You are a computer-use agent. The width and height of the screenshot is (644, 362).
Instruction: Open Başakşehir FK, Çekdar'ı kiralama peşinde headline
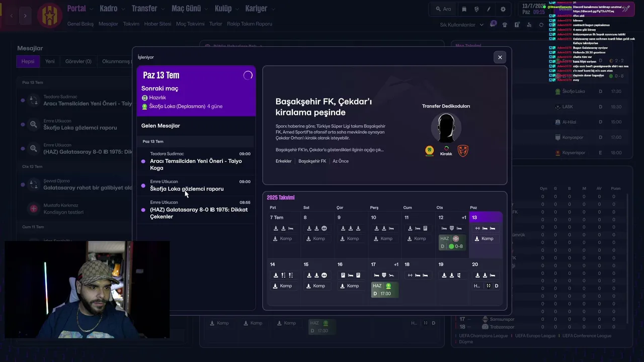pyautogui.click(x=324, y=107)
